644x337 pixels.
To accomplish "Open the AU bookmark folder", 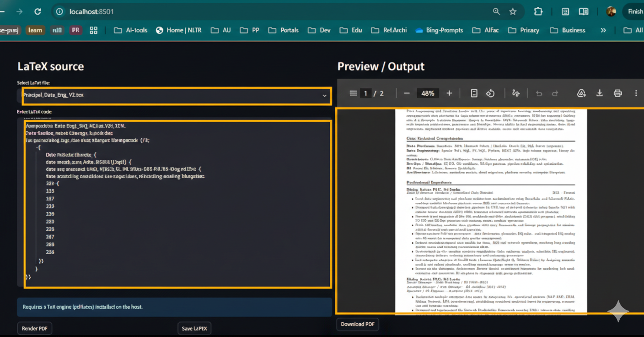I will pyautogui.click(x=221, y=30).
